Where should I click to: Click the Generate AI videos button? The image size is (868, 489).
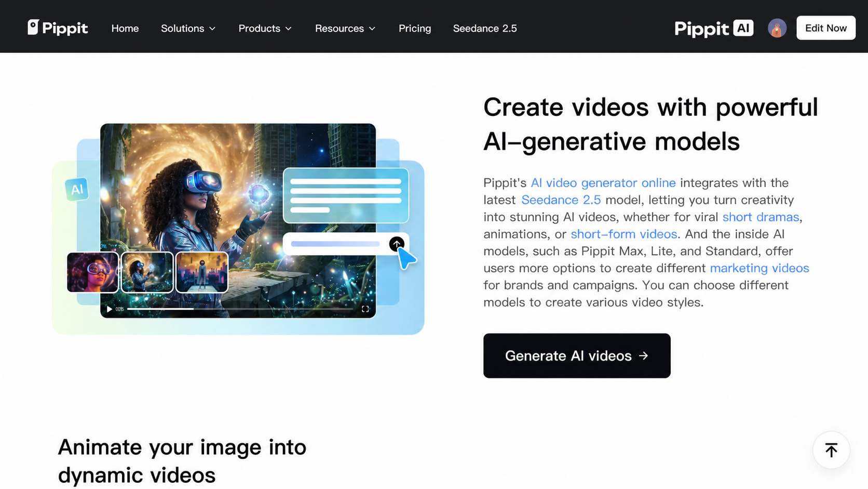click(x=577, y=356)
